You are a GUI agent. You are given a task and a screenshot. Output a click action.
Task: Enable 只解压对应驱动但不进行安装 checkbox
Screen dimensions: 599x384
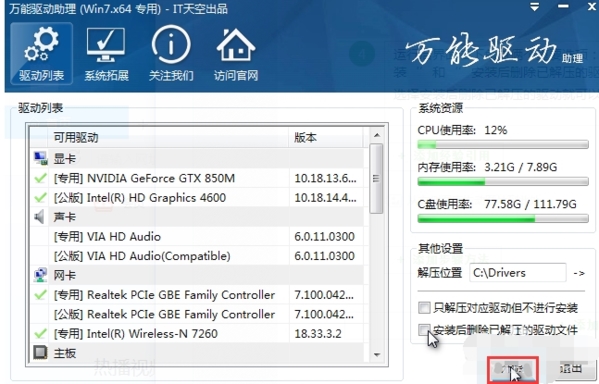(424, 308)
